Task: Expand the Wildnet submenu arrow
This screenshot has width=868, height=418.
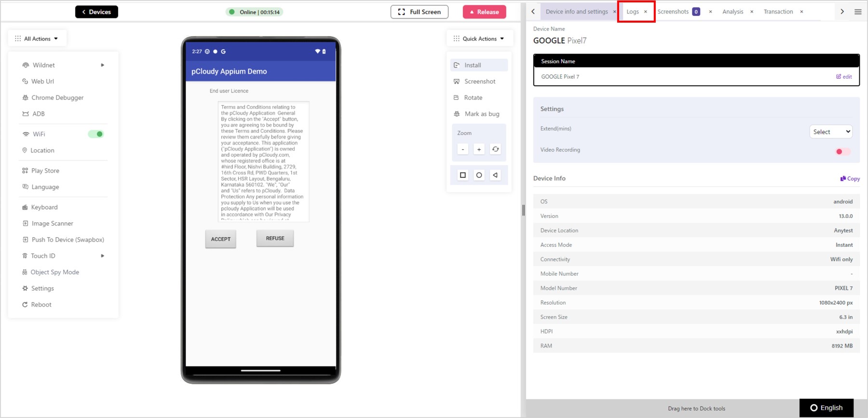Action: [102, 65]
